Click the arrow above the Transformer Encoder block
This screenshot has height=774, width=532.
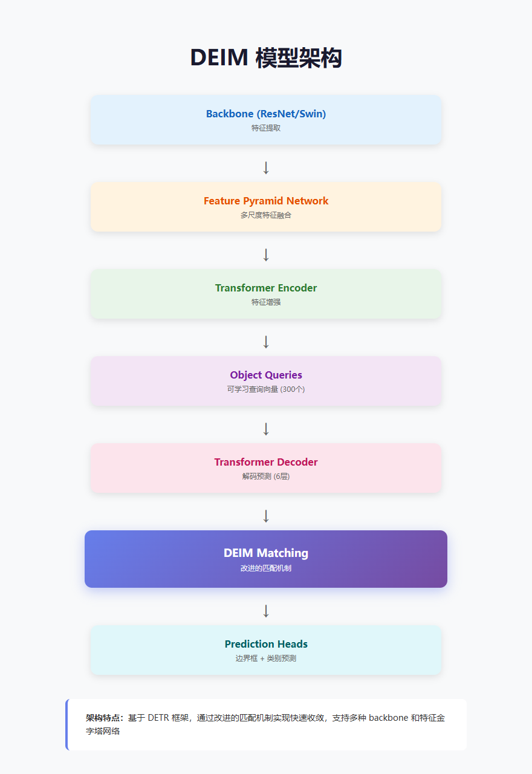266,255
